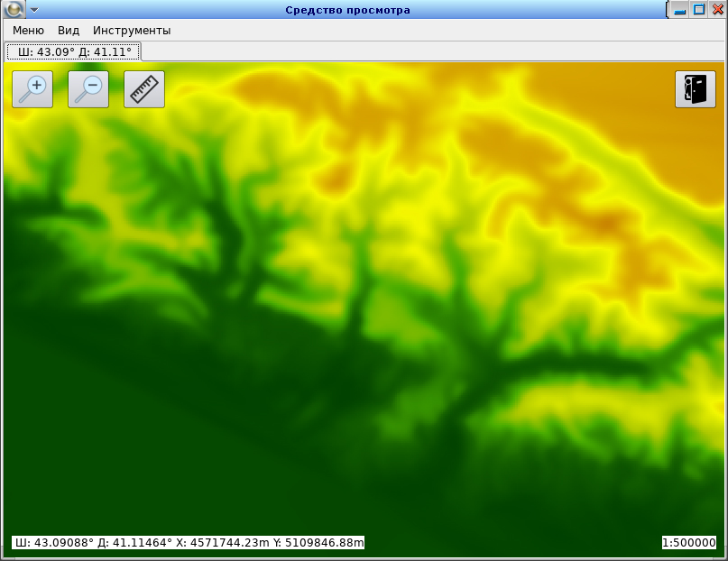Close the Средство просмотра window
The width and height of the screenshot is (728, 561).
pos(717,10)
